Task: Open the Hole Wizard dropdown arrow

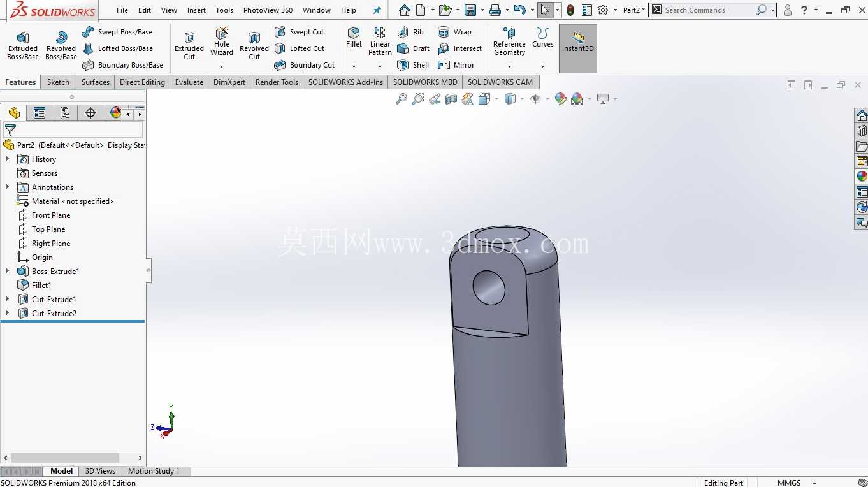Action: [x=222, y=66]
